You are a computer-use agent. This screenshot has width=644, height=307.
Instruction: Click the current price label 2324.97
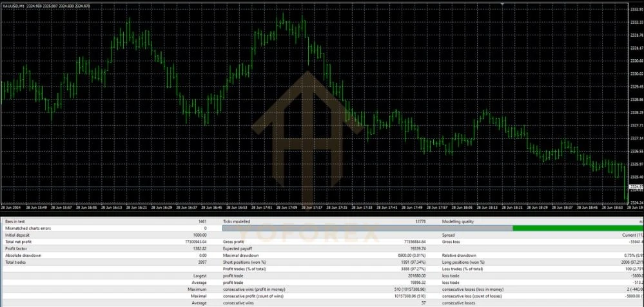click(636, 186)
